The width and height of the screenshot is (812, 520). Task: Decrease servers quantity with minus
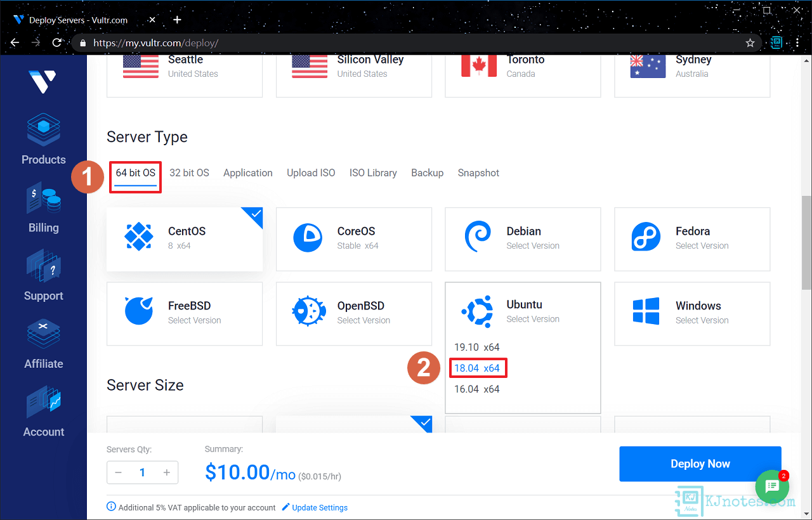point(118,472)
